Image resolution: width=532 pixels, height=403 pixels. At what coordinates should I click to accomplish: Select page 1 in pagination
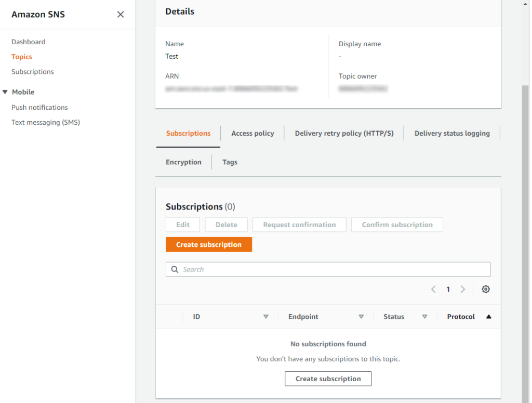coord(448,289)
